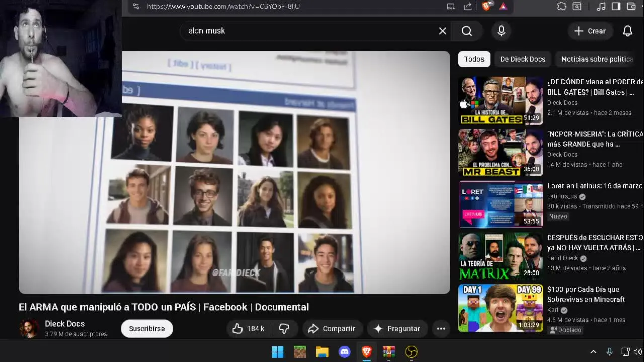Click the volume speaker icon in system tray
The image size is (644, 362).
click(638, 352)
